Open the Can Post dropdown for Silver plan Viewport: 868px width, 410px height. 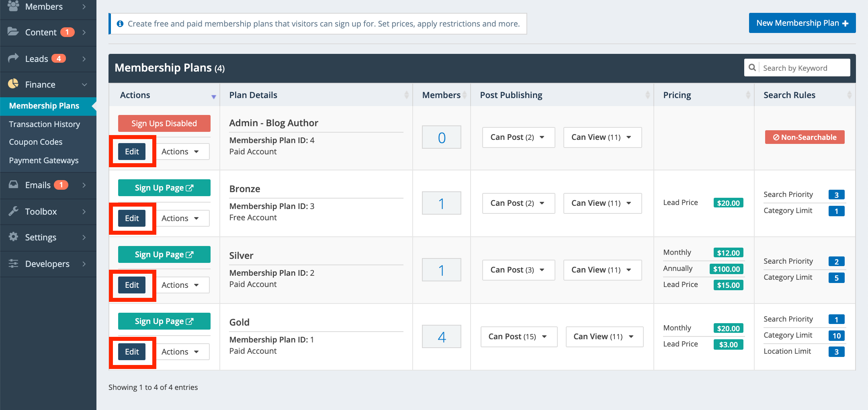[x=518, y=270]
